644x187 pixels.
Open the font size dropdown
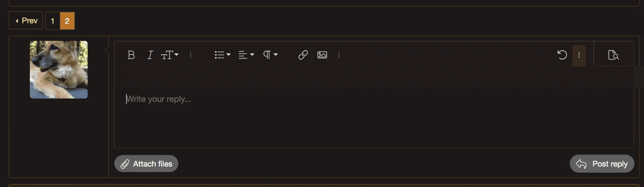tap(170, 55)
